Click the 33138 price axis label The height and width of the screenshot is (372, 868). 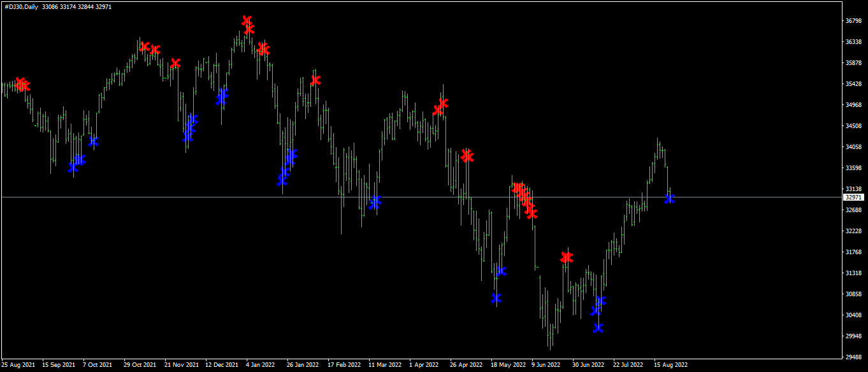853,189
